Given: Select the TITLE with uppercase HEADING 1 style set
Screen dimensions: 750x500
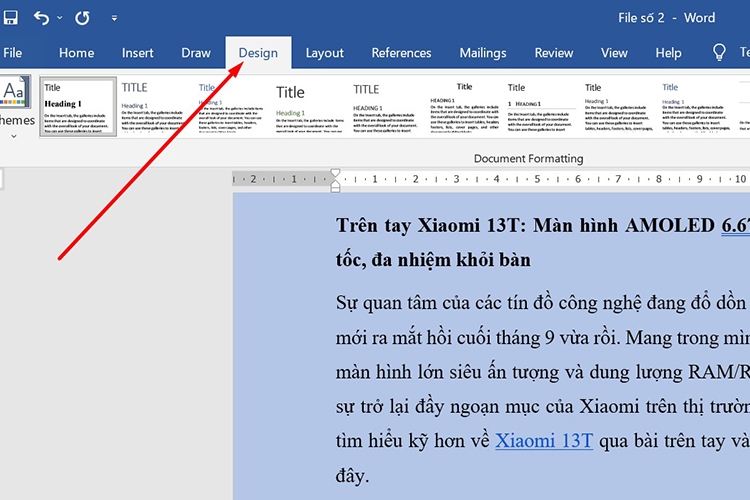Looking at the screenshot, I should tap(386, 107).
